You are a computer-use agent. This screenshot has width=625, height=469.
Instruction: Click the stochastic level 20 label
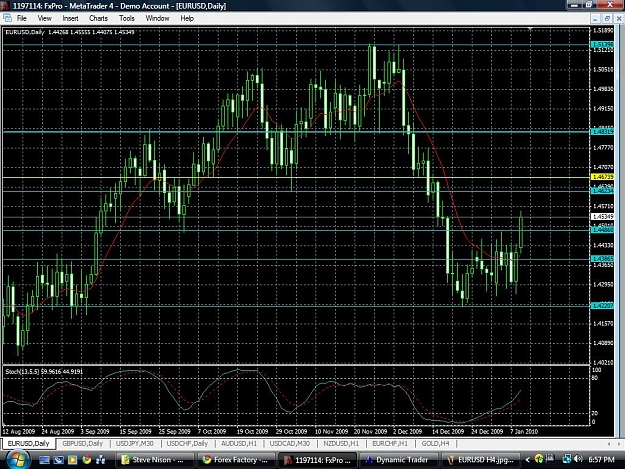(594, 413)
